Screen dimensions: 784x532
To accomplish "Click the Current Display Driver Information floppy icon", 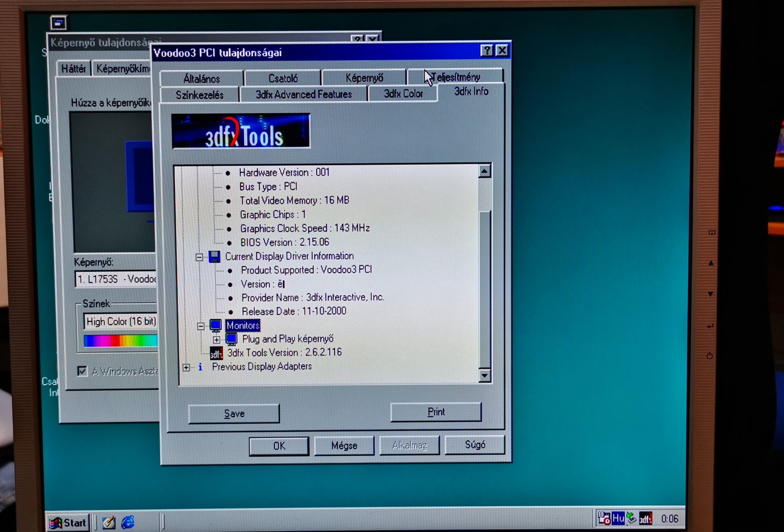I will click(215, 256).
